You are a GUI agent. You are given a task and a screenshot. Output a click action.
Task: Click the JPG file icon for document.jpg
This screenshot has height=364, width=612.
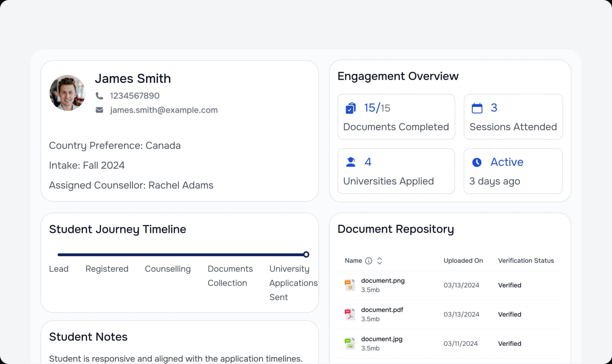coord(350,343)
